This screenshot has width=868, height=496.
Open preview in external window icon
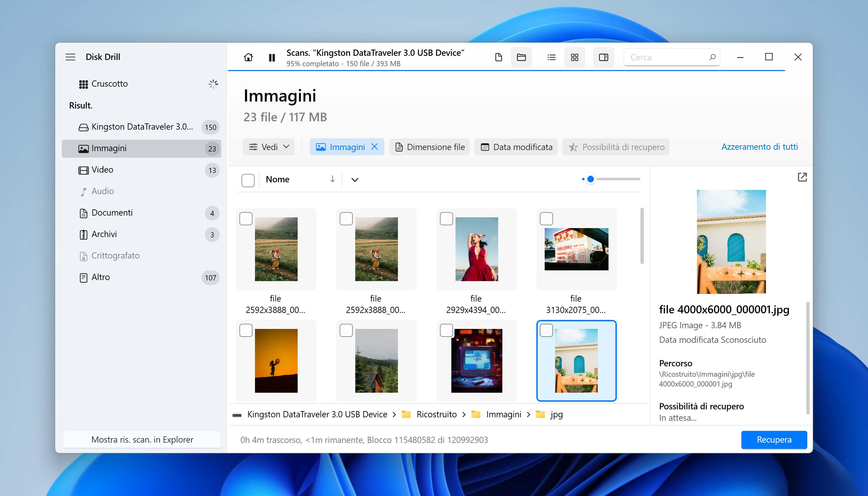802,177
